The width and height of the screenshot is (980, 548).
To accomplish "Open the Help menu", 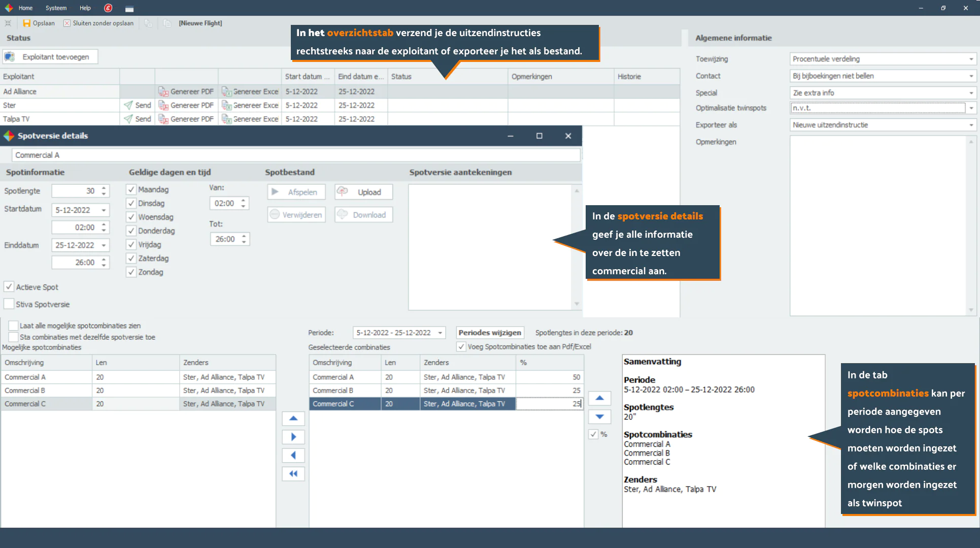I will point(85,8).
